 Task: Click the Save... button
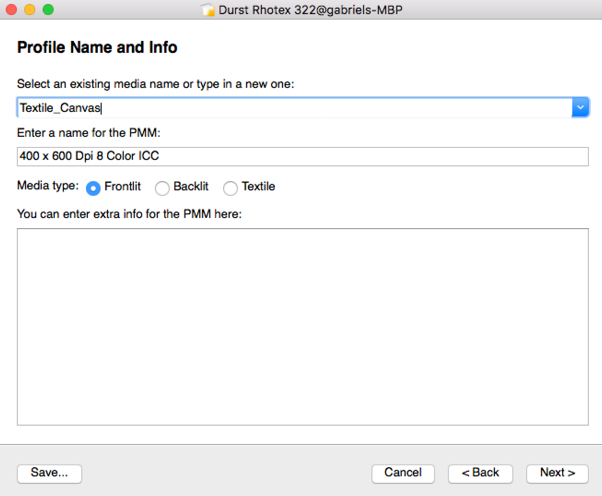coord(50,473)
